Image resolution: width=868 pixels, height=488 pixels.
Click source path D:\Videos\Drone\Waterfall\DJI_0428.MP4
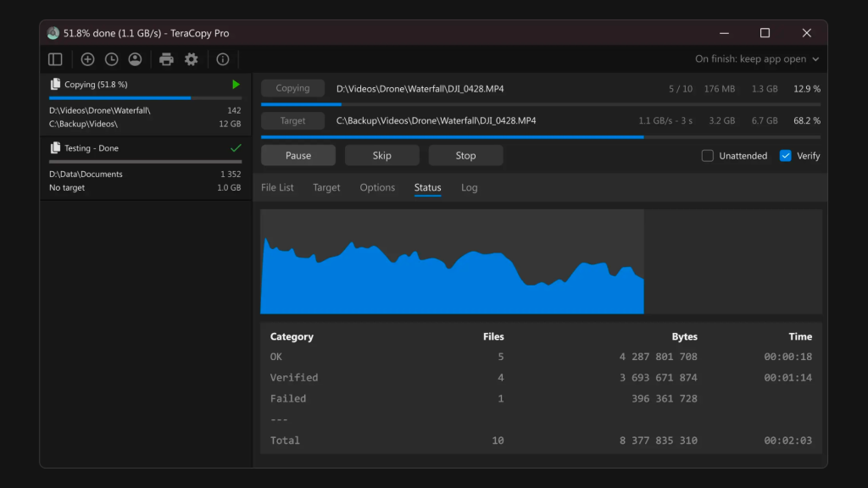tap(420, 88)
